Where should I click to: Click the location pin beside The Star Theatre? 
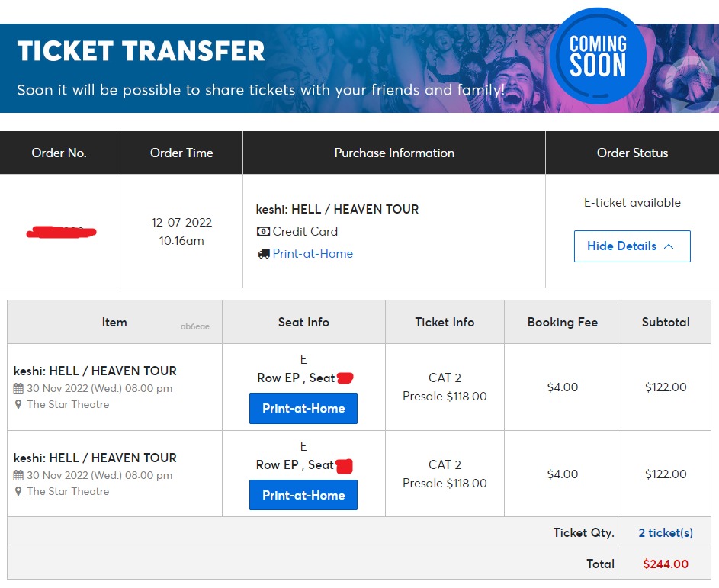click(17, 404)
